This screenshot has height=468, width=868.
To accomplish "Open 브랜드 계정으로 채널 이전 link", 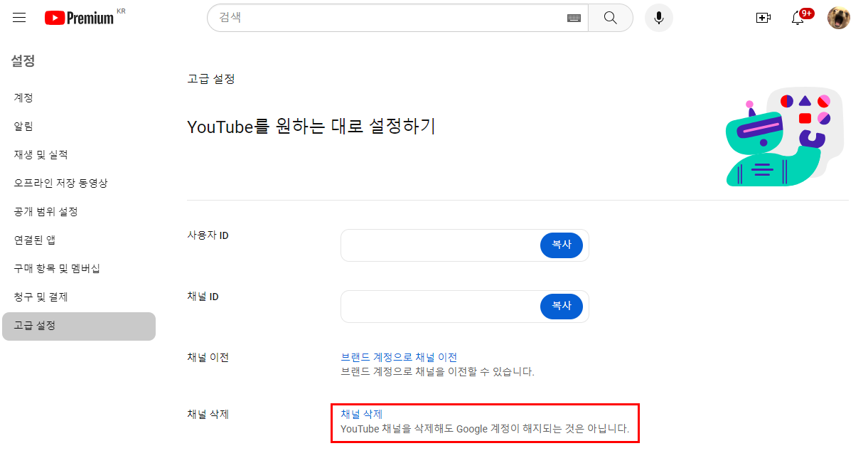I will point(399,357).
